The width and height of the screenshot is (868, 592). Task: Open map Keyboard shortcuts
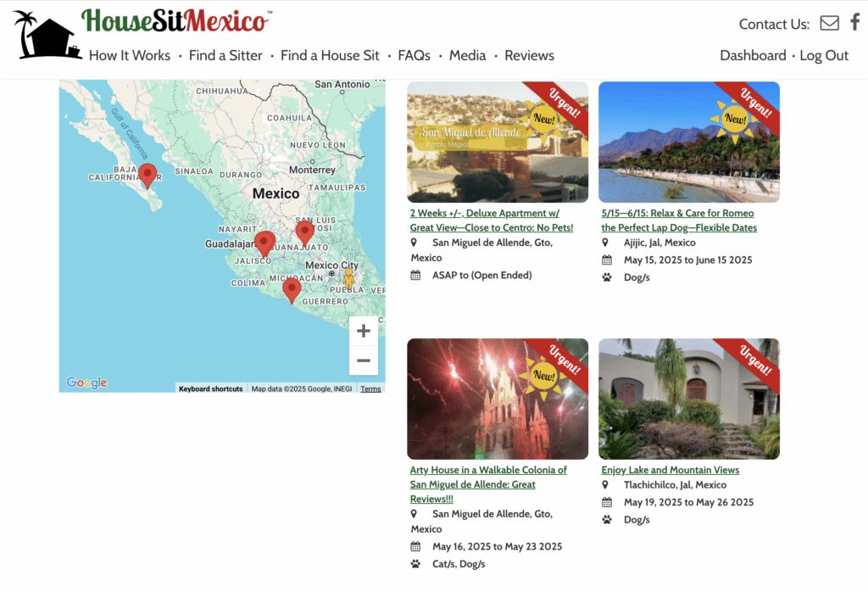tap(210, 388)
